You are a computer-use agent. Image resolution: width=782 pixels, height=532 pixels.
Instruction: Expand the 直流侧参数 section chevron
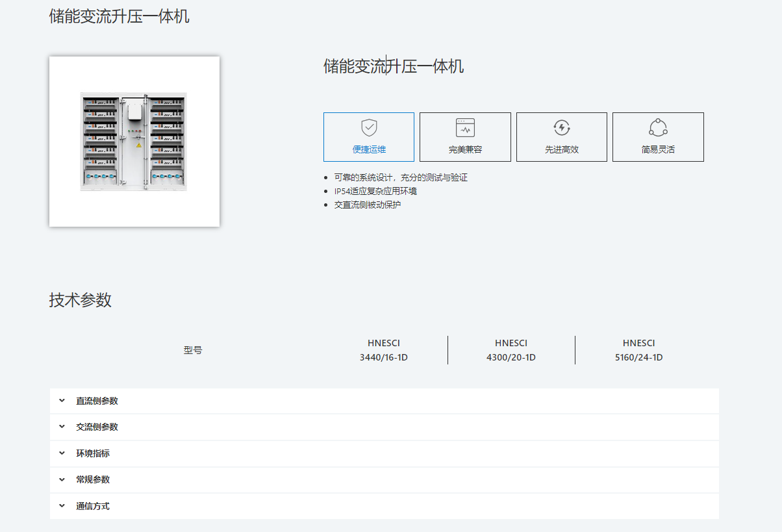click(x=62, y=401)
